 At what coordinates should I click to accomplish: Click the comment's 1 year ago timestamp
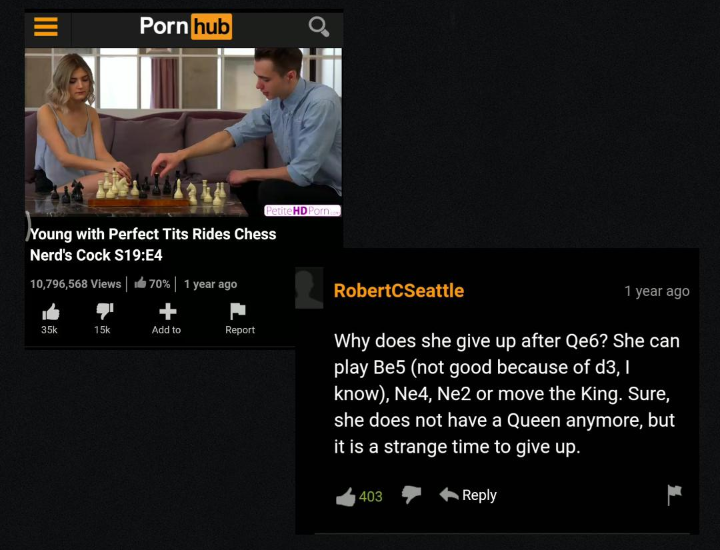point(657,291)
